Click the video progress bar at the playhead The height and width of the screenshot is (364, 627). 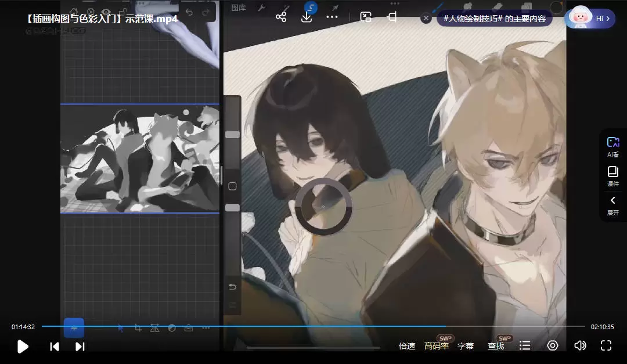point(445,326)
